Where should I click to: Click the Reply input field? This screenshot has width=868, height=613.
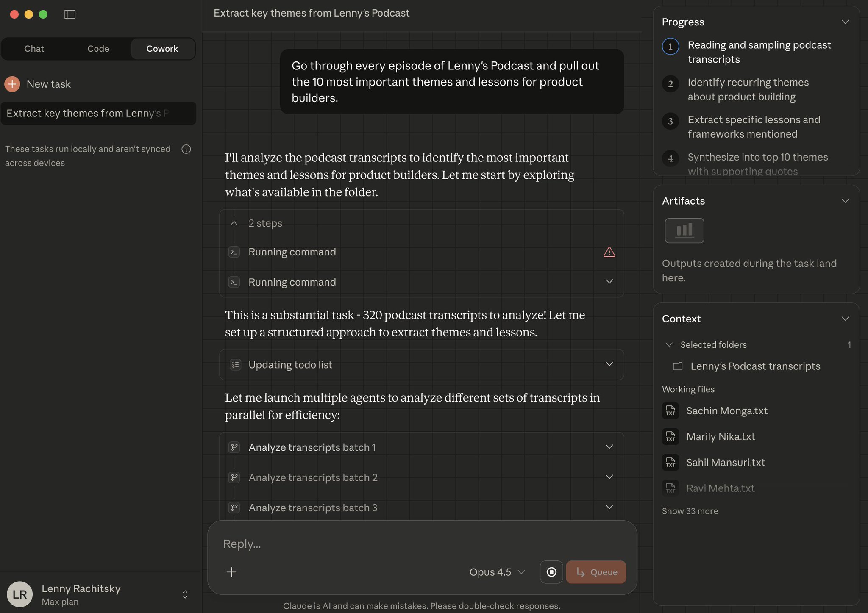point(422,544)
